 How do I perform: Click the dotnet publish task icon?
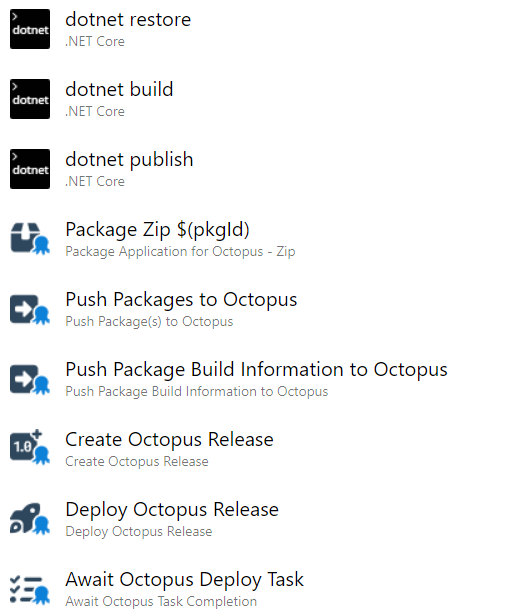coord(30,169)
